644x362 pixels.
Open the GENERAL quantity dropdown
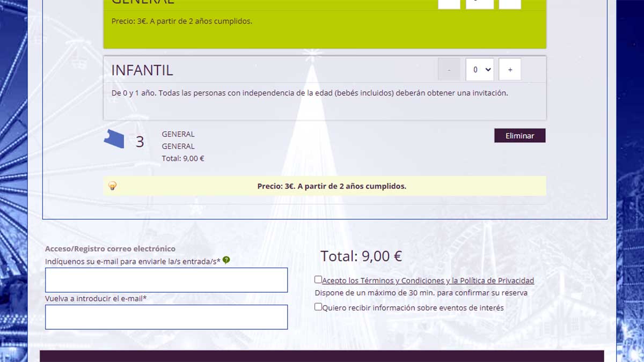tap(479, 4)
